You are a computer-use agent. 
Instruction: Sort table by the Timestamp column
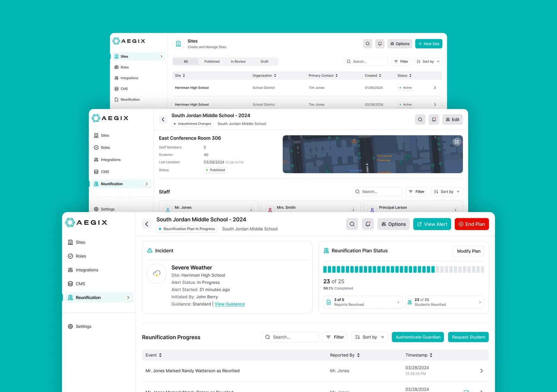click(x=419, y=355)
